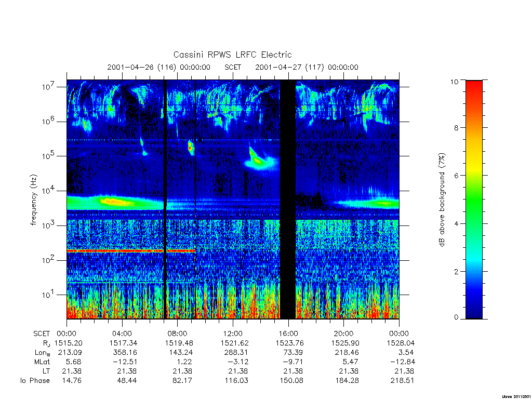Click the Io Phase value '116.03'
532x399 pixels.
pos(236,381)
